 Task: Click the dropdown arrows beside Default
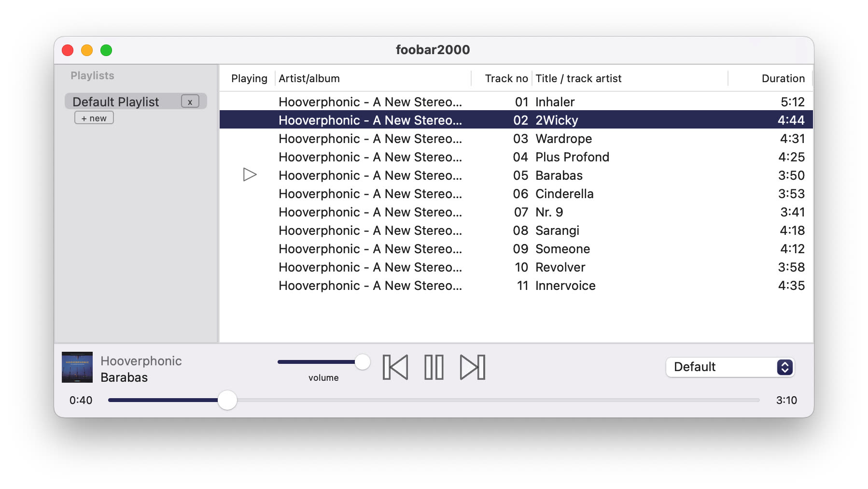(x=785, y=367)
